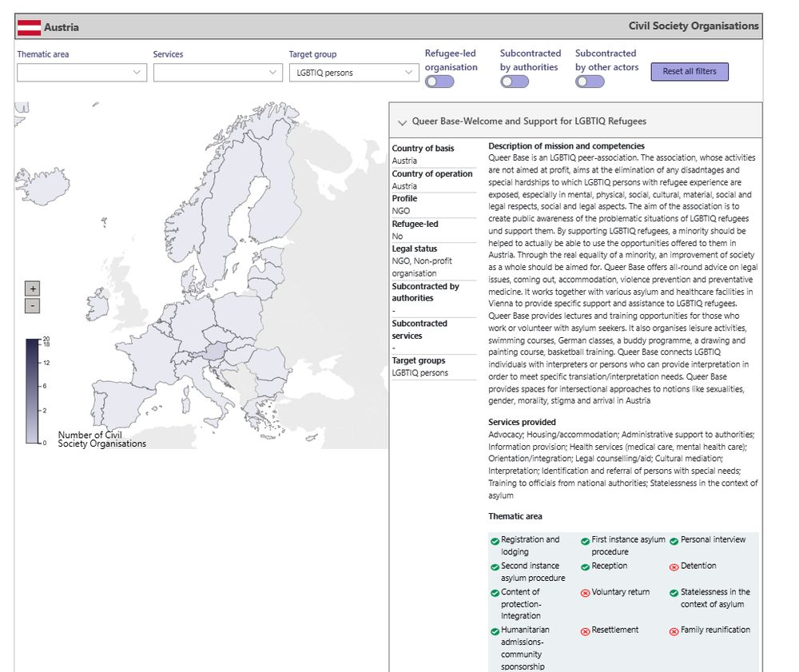The image size is (799, 672).
Task: Click Target groups value LGBTIQ persons
Action: pos(420,373)
